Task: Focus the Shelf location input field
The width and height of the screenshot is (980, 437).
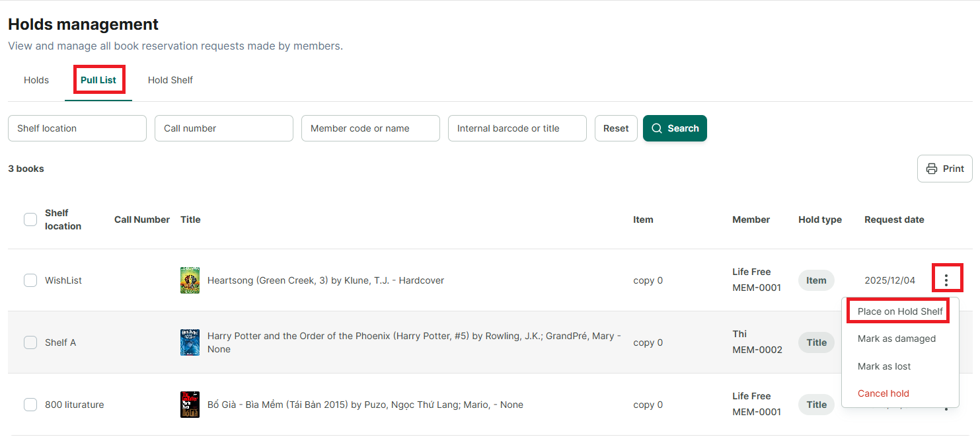Action: [x=77, y=128]
